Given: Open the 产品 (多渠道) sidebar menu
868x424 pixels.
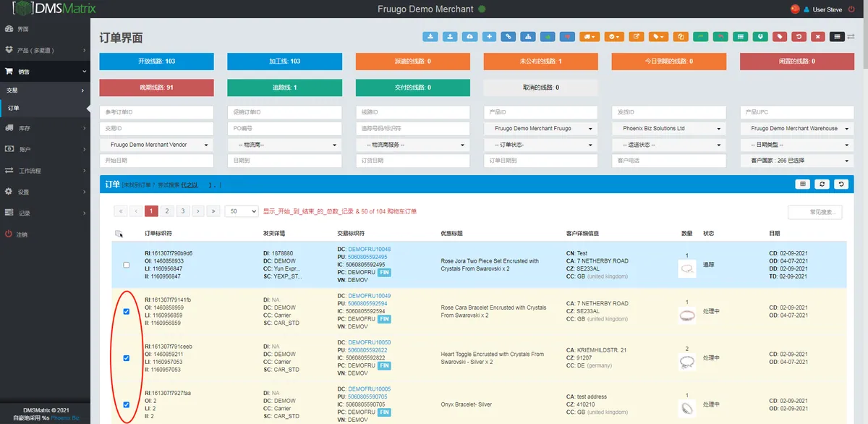Looking at the screenshot, I should [x=45, y=50].
